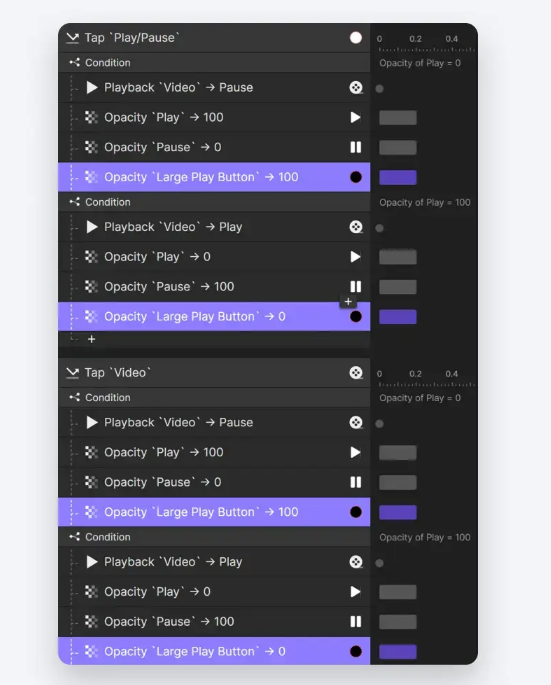Click playback triangle icon of Playback `Video` → Play in Tap `Play/Pause`
Image resolution: width=551 pixels, height=685 pixels.
click(91, 227)
